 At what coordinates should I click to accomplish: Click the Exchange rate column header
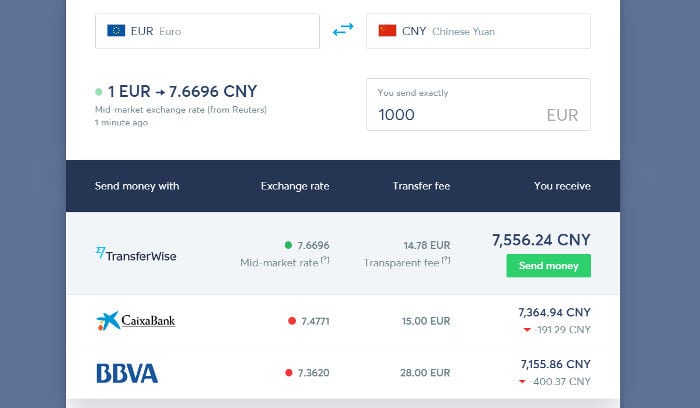295,186
